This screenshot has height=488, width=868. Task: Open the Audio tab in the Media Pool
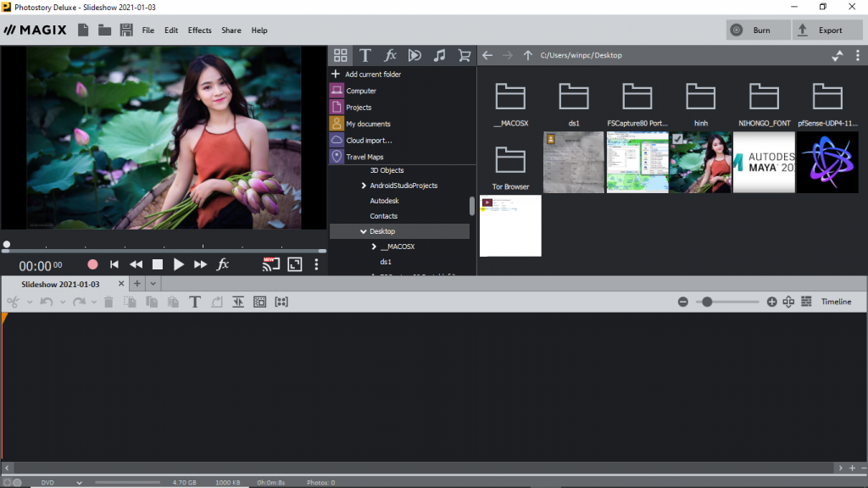click(439, 55)
